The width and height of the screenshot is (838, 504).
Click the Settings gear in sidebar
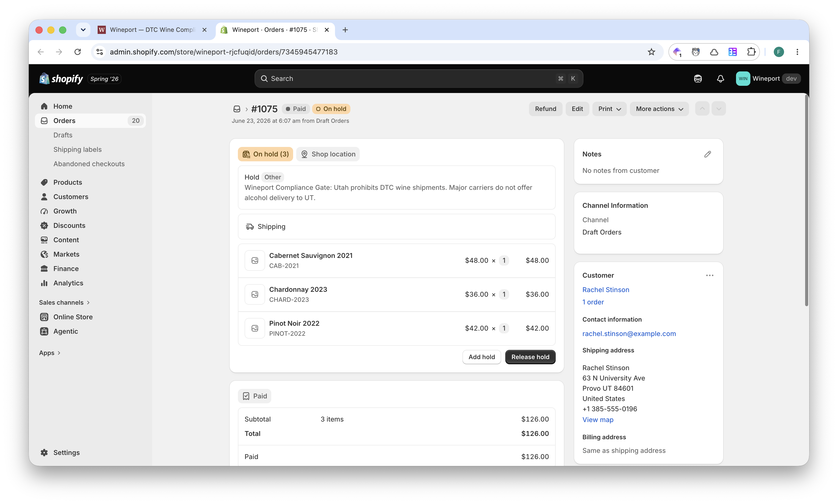44,453
